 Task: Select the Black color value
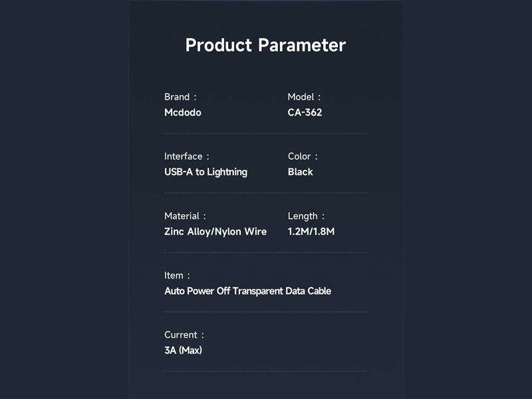click(301, 172)
